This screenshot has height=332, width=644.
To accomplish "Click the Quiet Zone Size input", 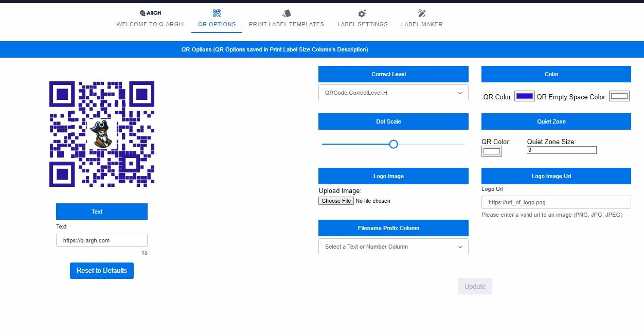I will [562, 150].
